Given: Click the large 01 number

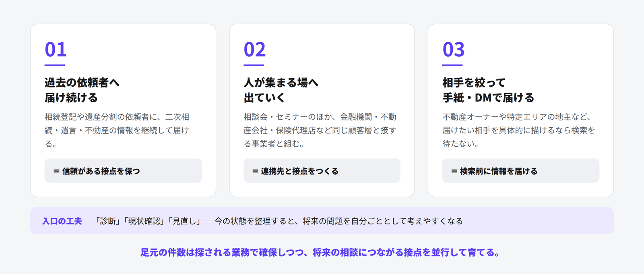Looking at the screenshot, I should click(56, 50).
